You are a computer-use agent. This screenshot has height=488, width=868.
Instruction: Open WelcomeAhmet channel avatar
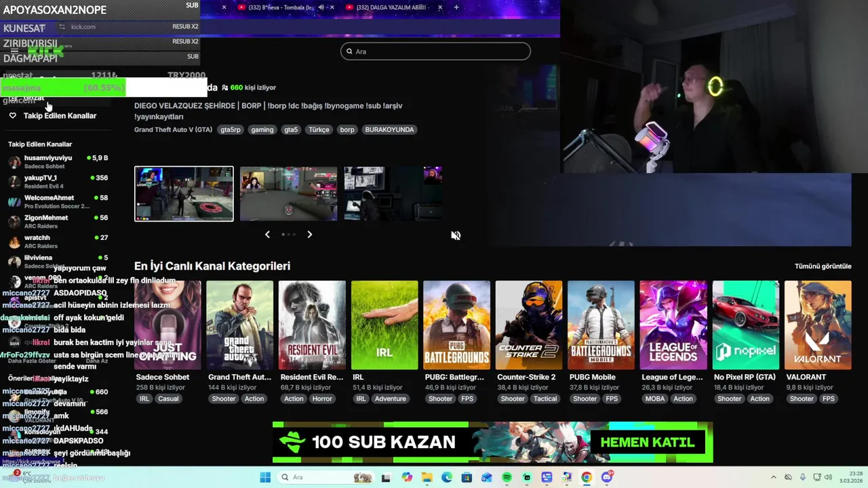pos(14,202)
